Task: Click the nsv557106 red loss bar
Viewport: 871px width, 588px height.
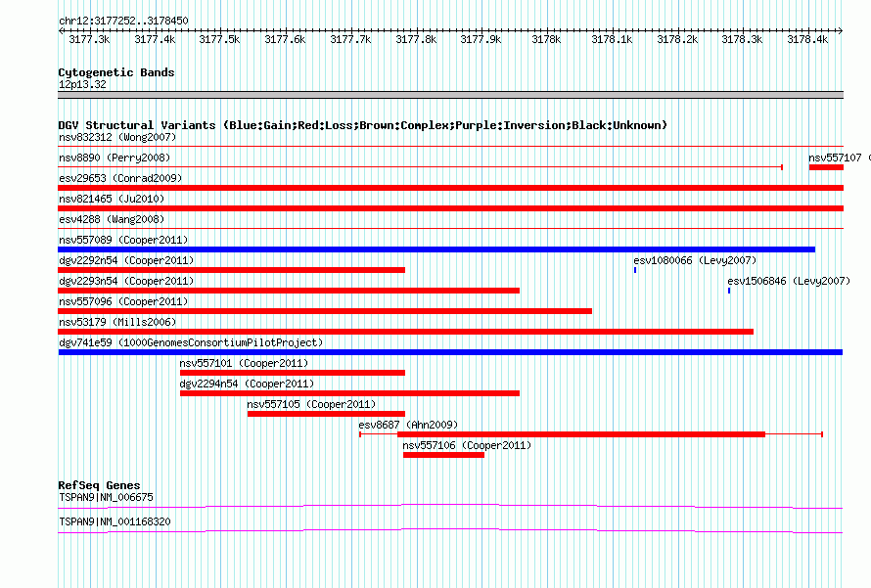Action: click(x=444, y=455)
